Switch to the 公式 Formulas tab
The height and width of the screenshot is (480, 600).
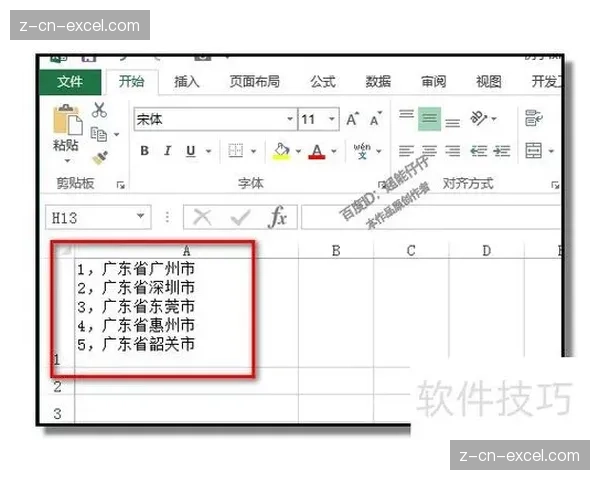[x=323, y=82]
